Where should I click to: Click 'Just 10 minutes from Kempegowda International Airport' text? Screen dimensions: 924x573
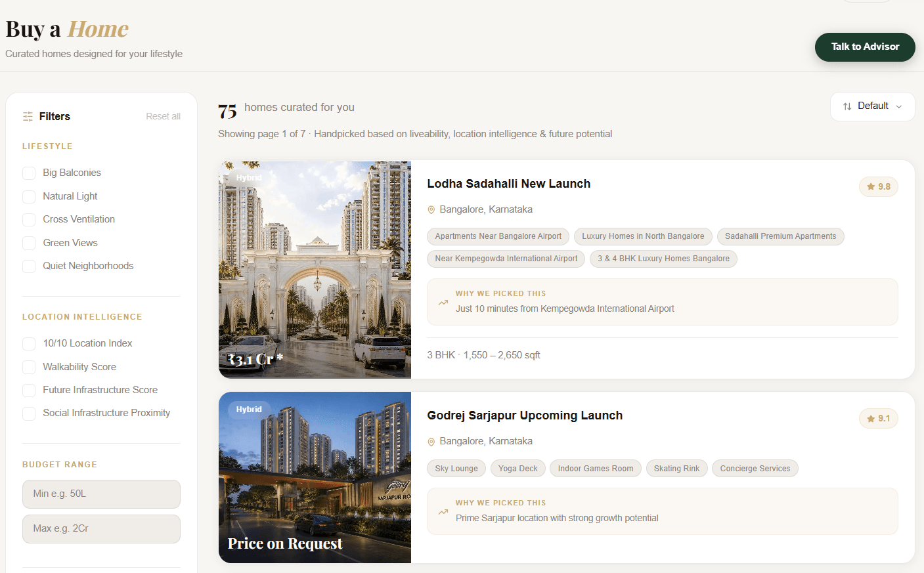pyautogui.click(x=565, y=308)
